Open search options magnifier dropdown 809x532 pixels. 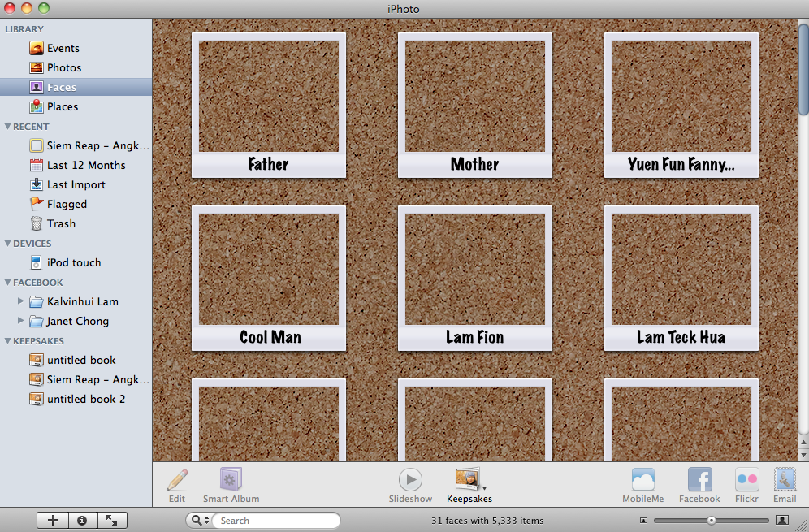point(199,520)
